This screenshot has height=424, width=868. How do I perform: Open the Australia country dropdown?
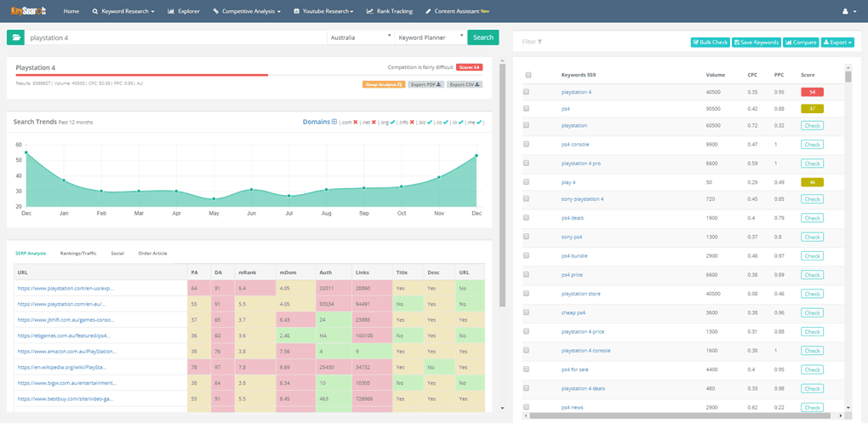360,37
